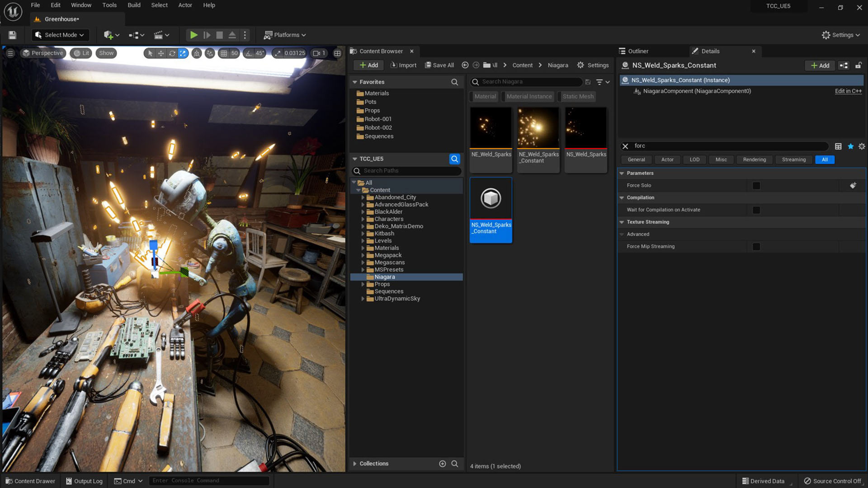Open the cinematics clapperboard menu
The image size is (868, 488).
(161, 35)
